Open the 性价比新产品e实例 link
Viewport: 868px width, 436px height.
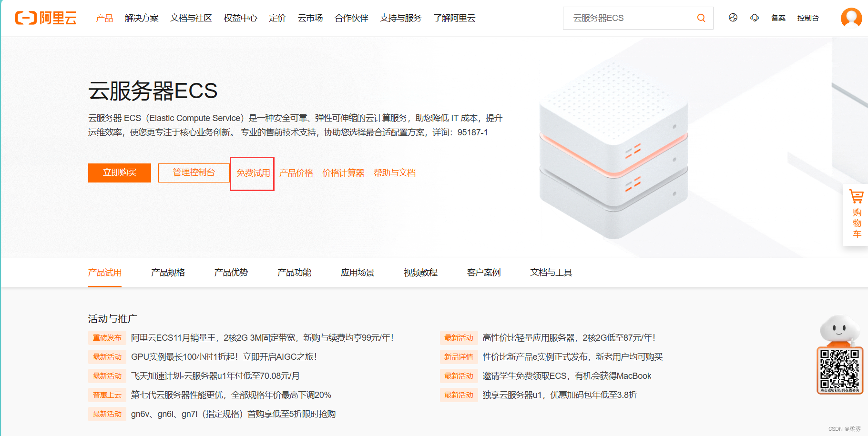pyautogui.click(x=572, y=357)
